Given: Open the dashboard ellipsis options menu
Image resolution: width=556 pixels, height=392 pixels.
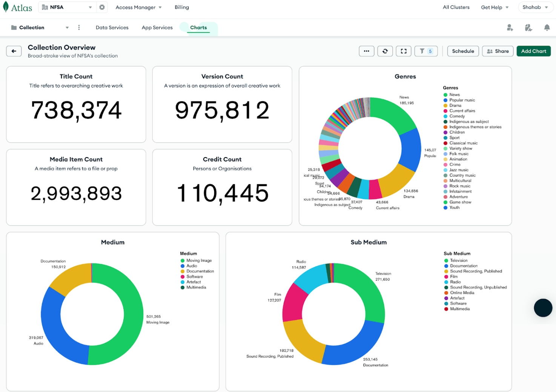Looking at the screenshot, I should [x=366, y=51].
